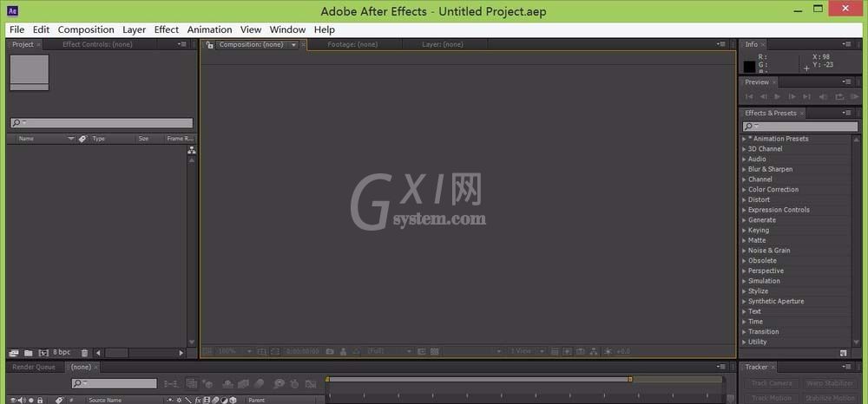Expand the Blur & Sharpen category
The image size is (868, 404).
click(744, 170)
